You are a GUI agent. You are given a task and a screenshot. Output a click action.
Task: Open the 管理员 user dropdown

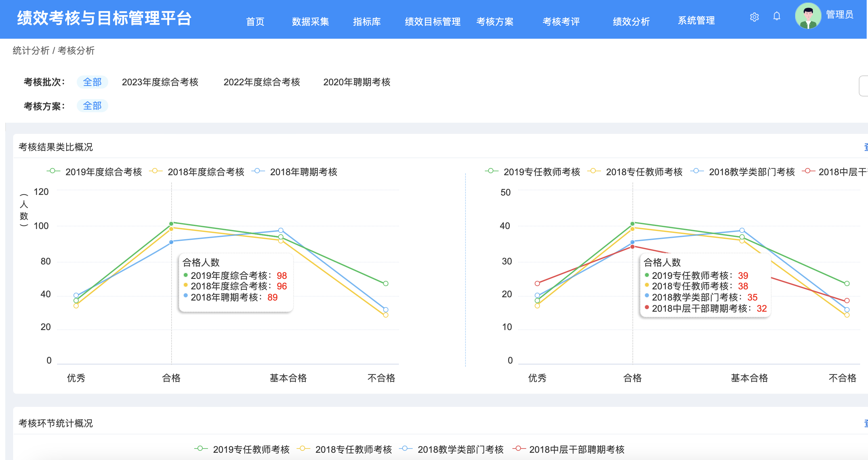(x=839, y=14)
